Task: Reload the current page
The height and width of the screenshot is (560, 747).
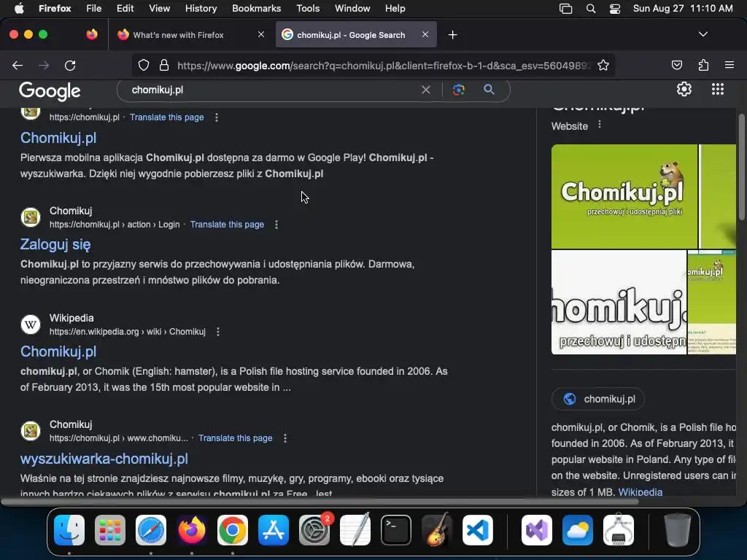Action: pos(70,65)
